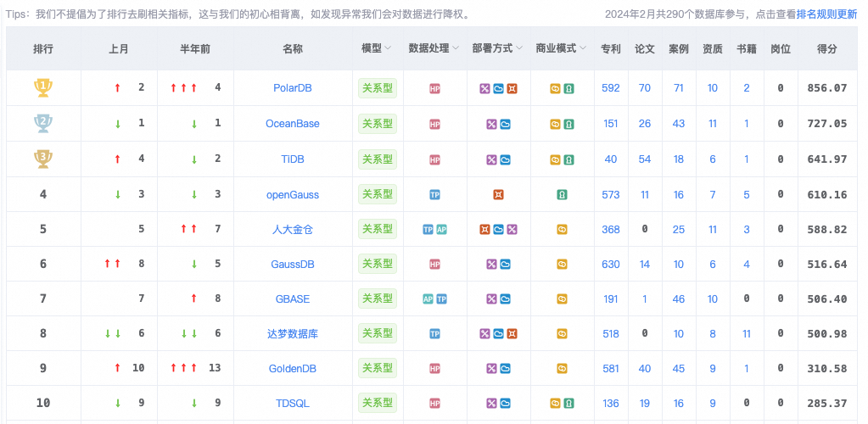Screen dimensions: 868x424
Task: Click the HP icon in the GaussDB row
Action: click(x=435, y=265)
